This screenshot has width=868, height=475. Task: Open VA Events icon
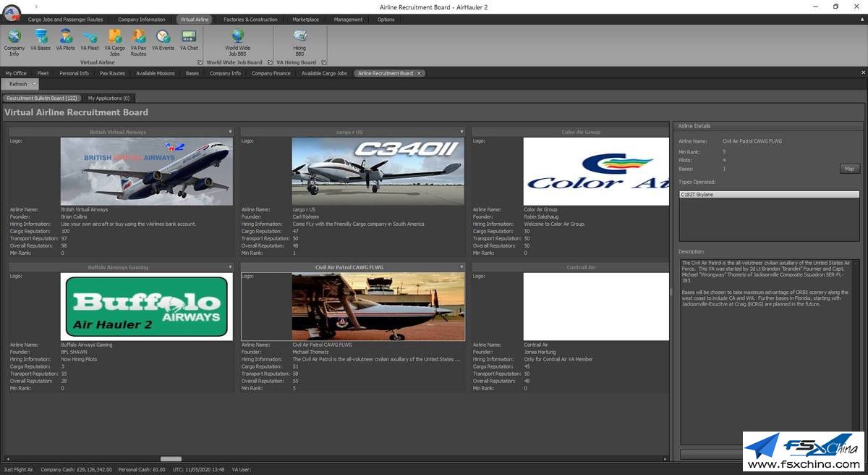[163, 41]
